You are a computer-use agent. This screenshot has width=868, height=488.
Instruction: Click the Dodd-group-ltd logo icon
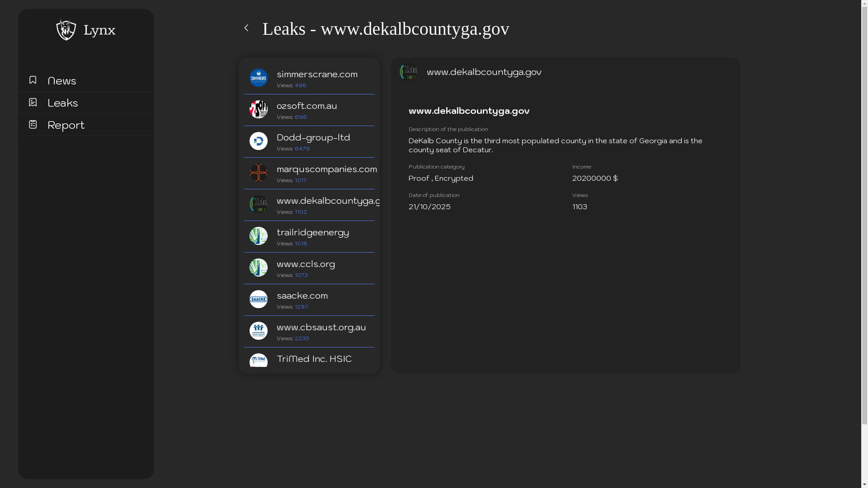[259, 141]
